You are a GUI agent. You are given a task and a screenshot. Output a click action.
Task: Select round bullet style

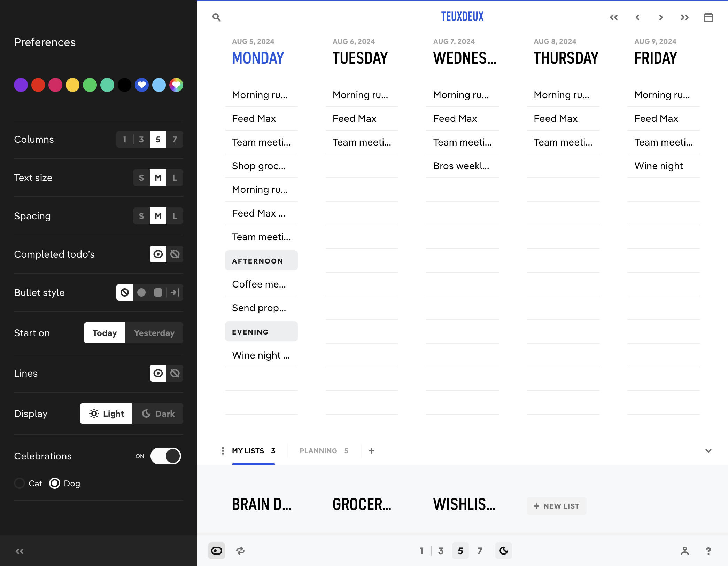tap(141, 292)
